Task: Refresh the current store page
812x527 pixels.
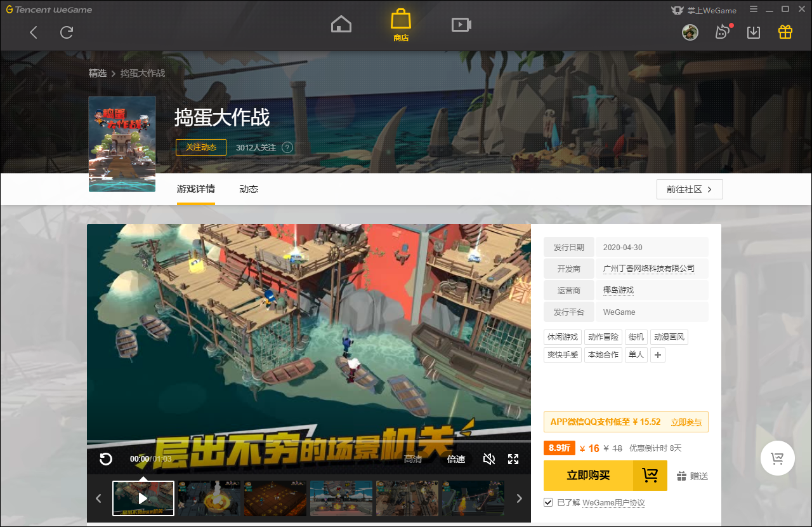Action: (67, 32)
